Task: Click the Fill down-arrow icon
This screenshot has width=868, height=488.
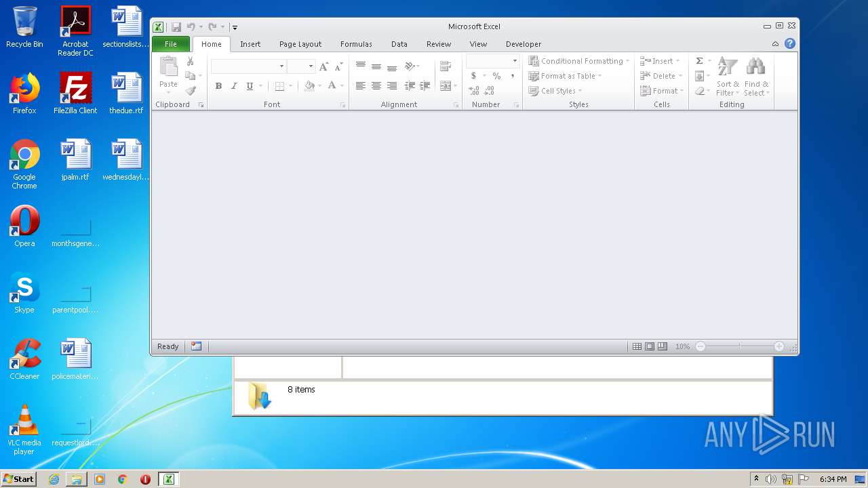Action: [x=699, y=76]
